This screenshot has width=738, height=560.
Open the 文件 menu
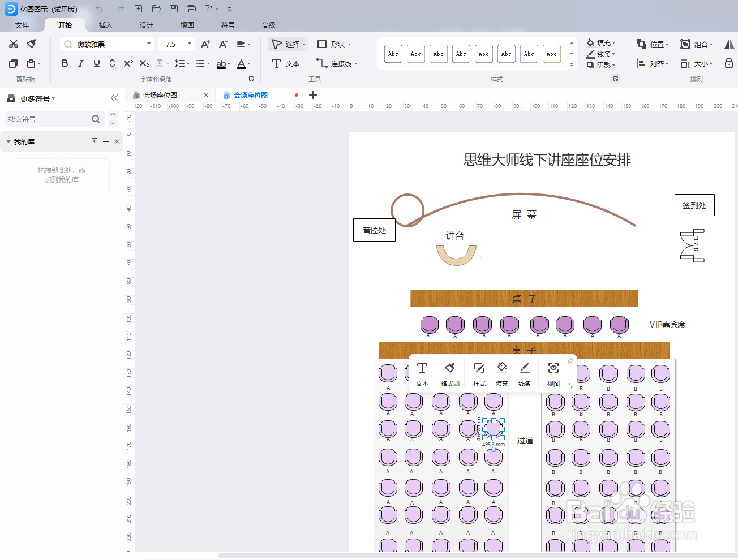click(22, 25)
